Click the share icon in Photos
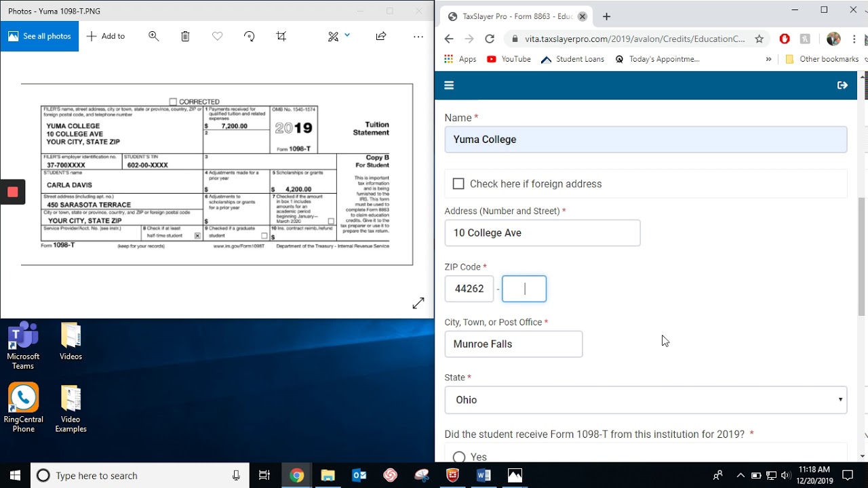The image size is (868, 488). coord(381,36)
